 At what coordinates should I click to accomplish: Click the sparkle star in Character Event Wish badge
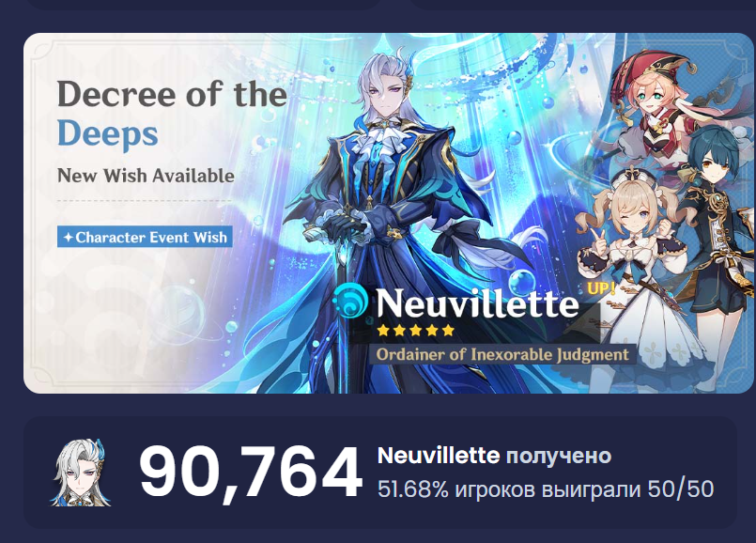click(x=68, y=238)
